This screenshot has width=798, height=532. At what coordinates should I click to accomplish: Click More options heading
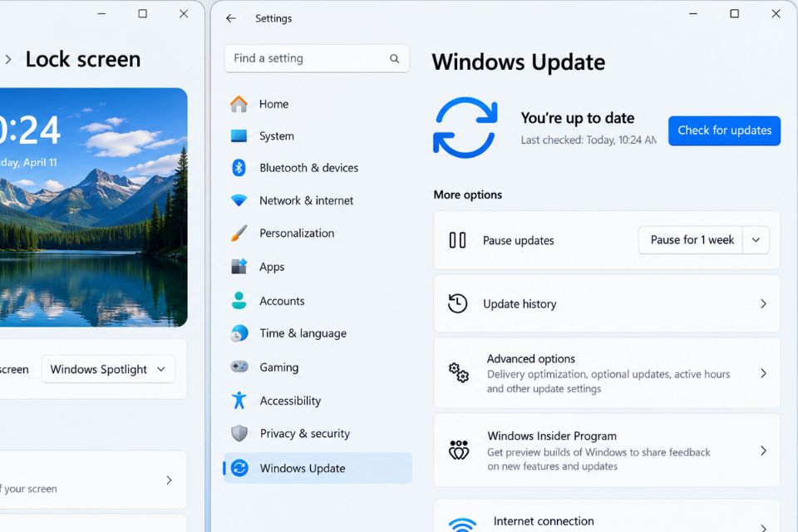tap(468, 195)
